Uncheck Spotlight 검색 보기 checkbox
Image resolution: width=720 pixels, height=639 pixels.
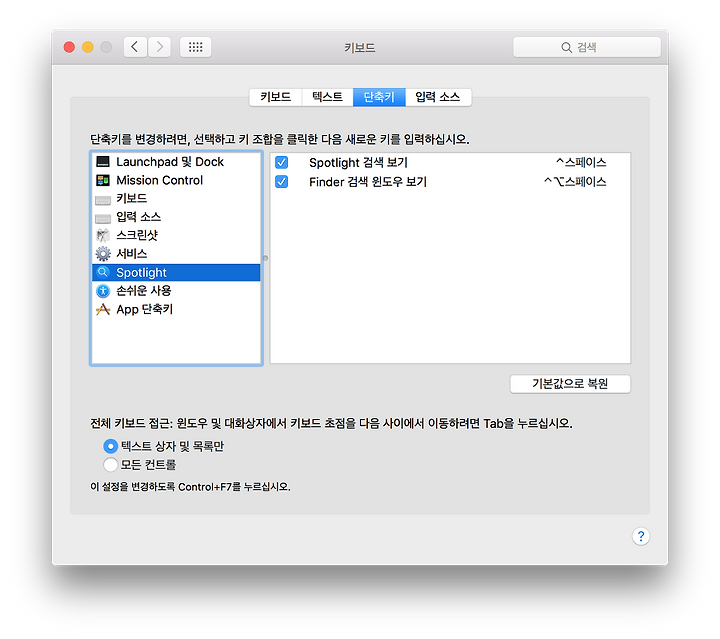tap(281, 163)
